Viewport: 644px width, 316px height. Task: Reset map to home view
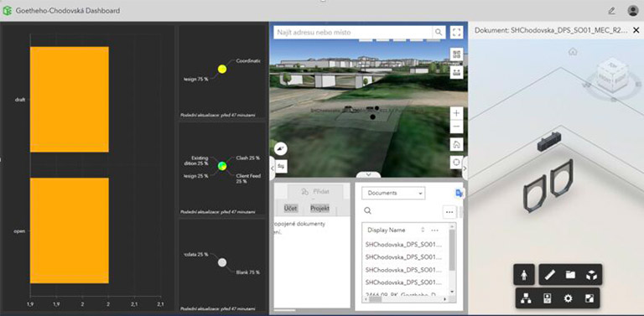pos(456,144)
